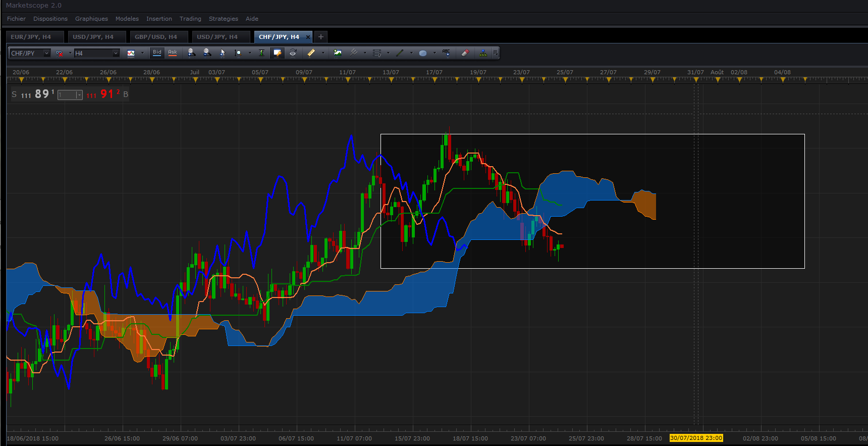Viewport: 868px width, 446px height.
Task: Click the insert image icon
Action: [x=338, y=53]
